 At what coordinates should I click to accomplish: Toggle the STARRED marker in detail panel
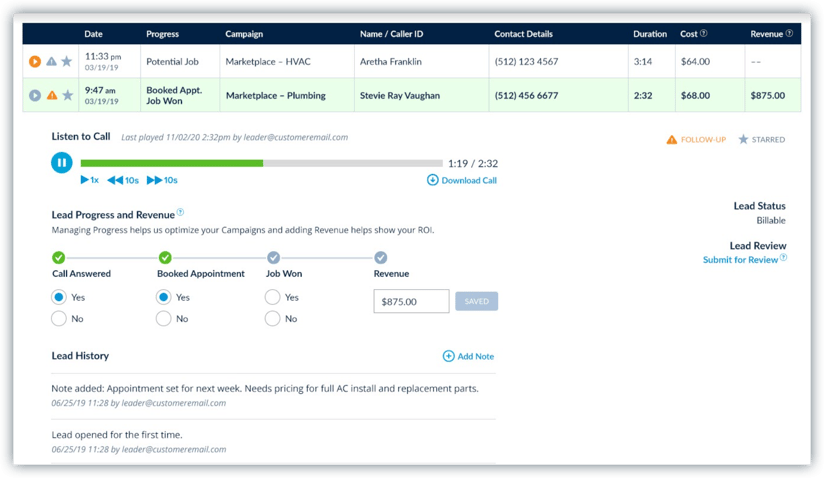(x=761, y=139)
